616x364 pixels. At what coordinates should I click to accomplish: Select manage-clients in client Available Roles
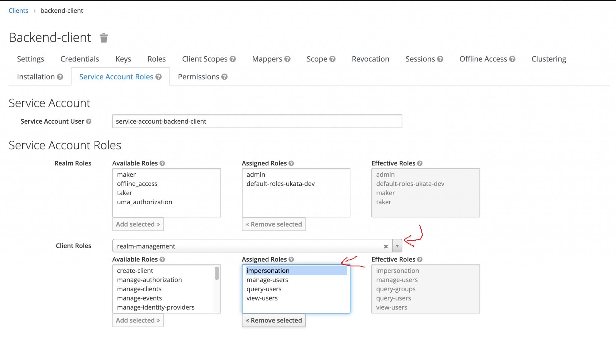(139, 289)
